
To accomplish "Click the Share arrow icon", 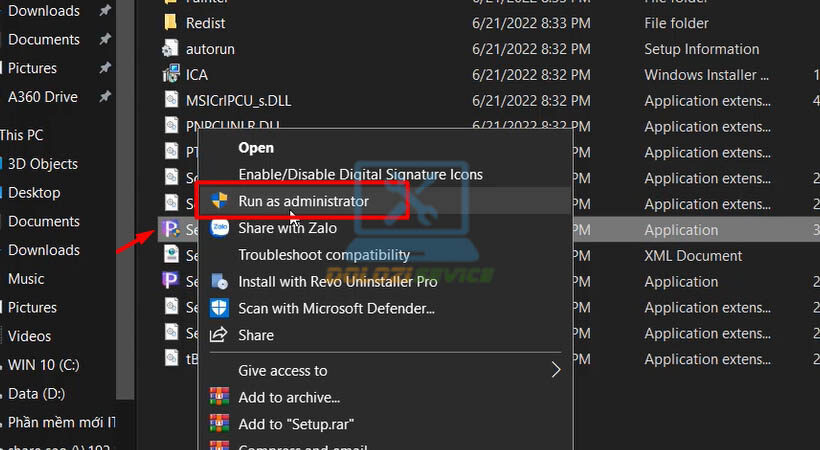I will 219,334.
